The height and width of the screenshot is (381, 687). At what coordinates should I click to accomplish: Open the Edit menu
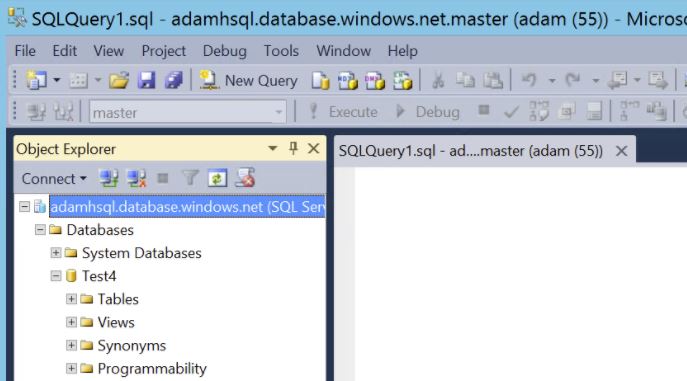tap(64, 51)
